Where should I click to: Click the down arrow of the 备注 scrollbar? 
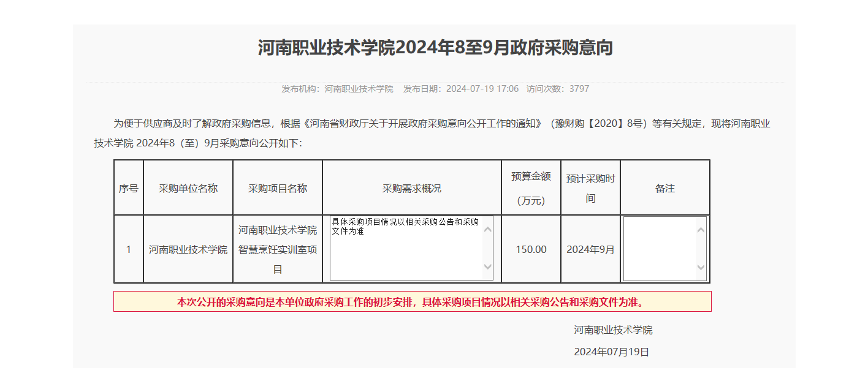pyautogui.click(x=701, y=268)
